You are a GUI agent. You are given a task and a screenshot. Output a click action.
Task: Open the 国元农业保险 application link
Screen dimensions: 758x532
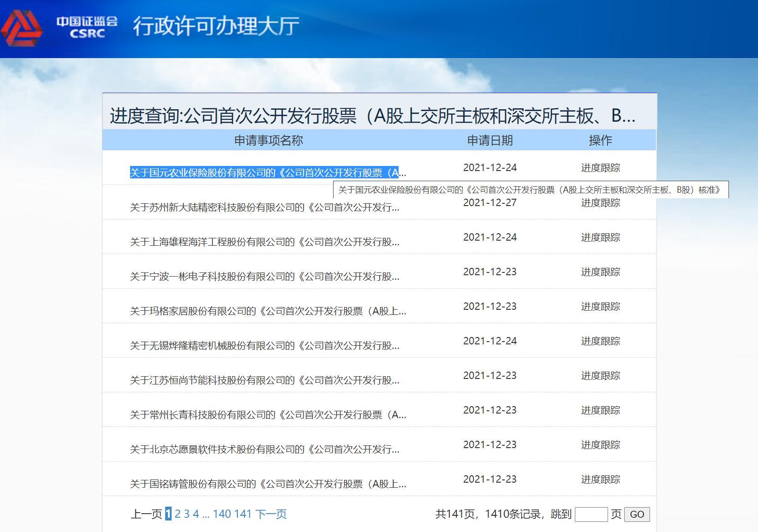tap(268, 173)
